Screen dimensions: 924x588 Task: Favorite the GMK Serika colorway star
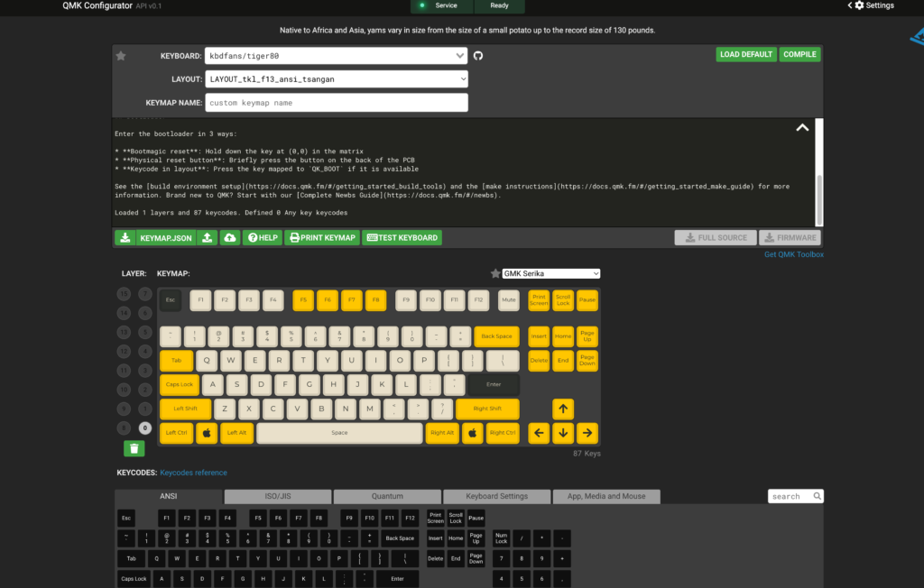coord(495,273)
